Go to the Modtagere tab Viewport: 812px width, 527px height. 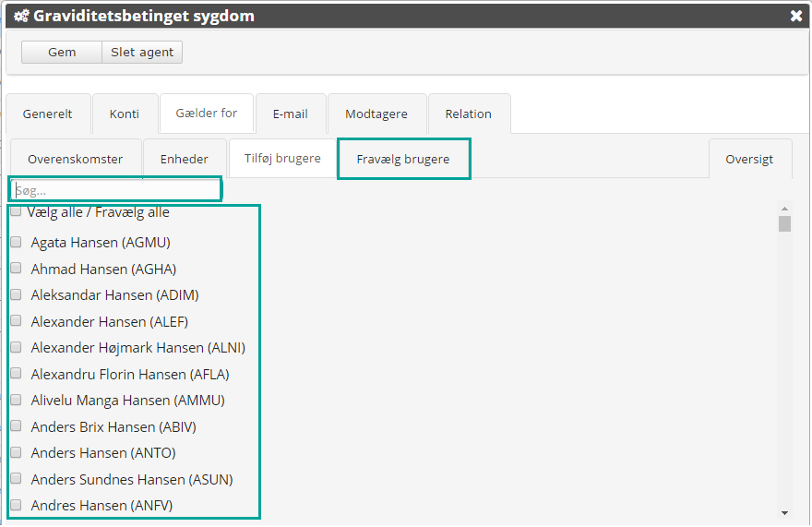[376, 114]
